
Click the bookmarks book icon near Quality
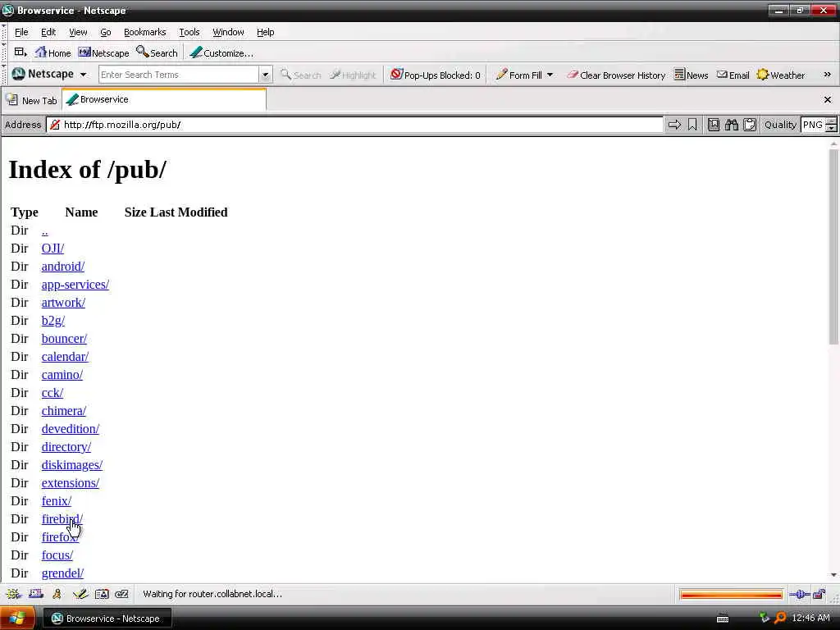pyautogui.click(x=714, y=125)
